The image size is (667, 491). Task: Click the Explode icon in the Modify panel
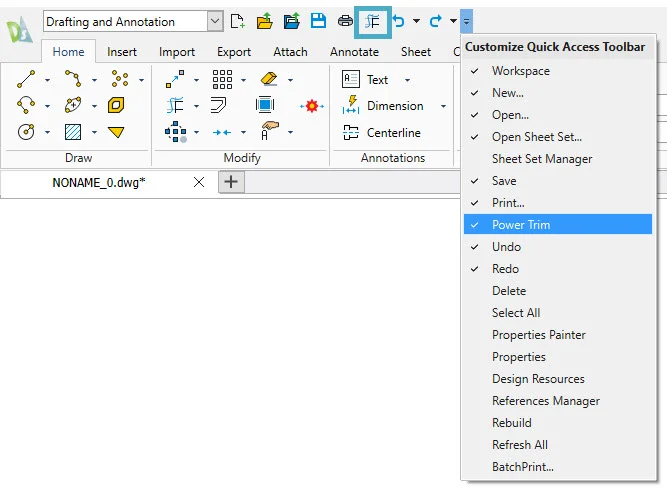click(x=313, y=106)
